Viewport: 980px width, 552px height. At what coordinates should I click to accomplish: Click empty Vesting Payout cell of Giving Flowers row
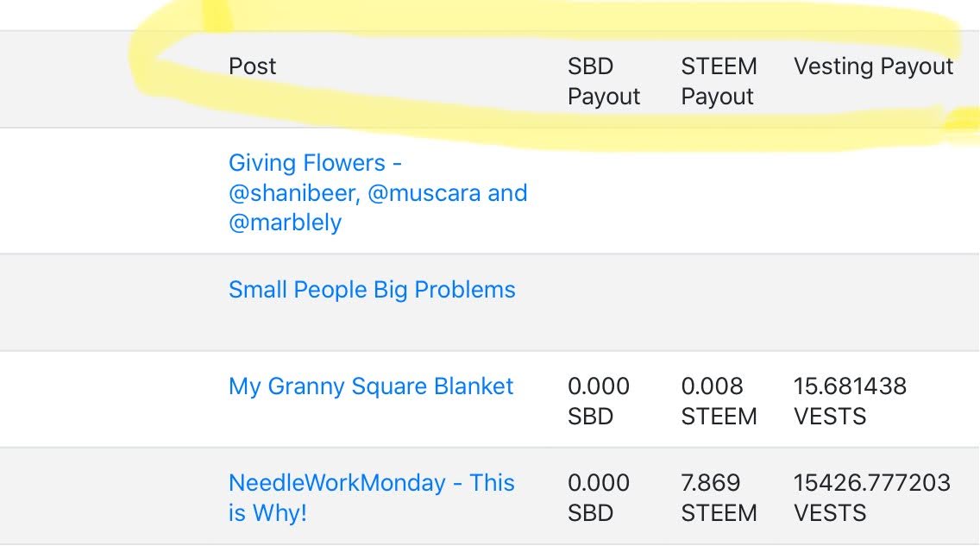click(880, 191)
